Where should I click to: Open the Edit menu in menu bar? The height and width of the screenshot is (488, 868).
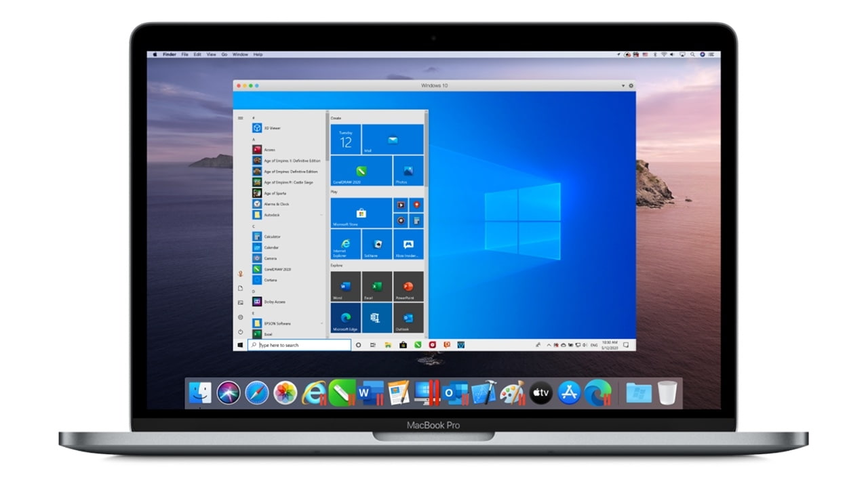tap(197, 54)
